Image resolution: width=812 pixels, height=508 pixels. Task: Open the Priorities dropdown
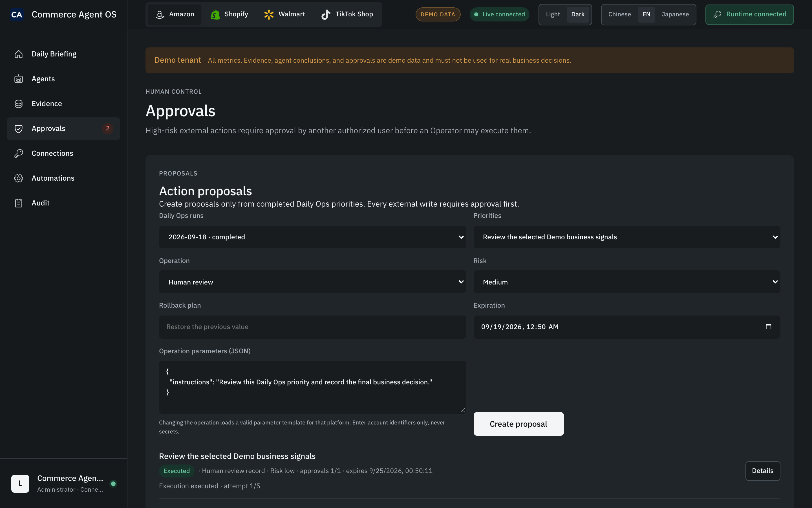click(627, 237)
